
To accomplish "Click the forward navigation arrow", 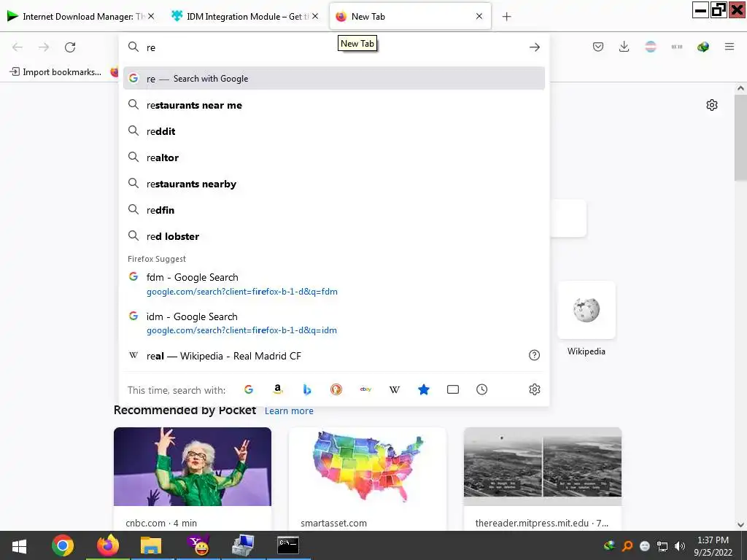I will (44, 47).
